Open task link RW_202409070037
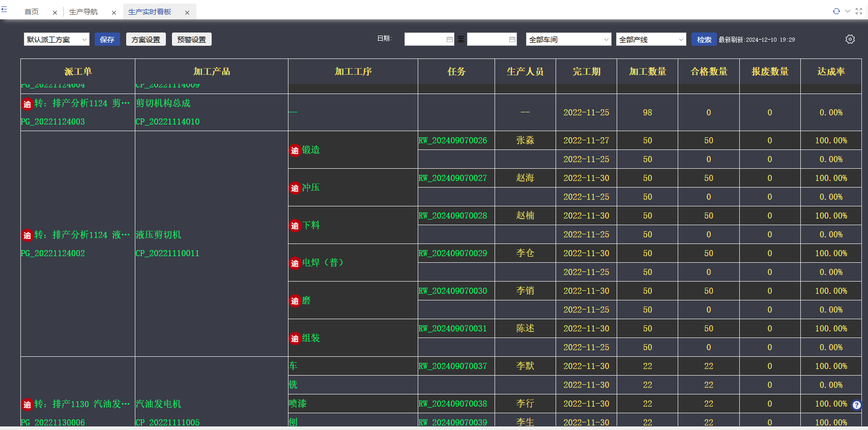 pos(453,366)
